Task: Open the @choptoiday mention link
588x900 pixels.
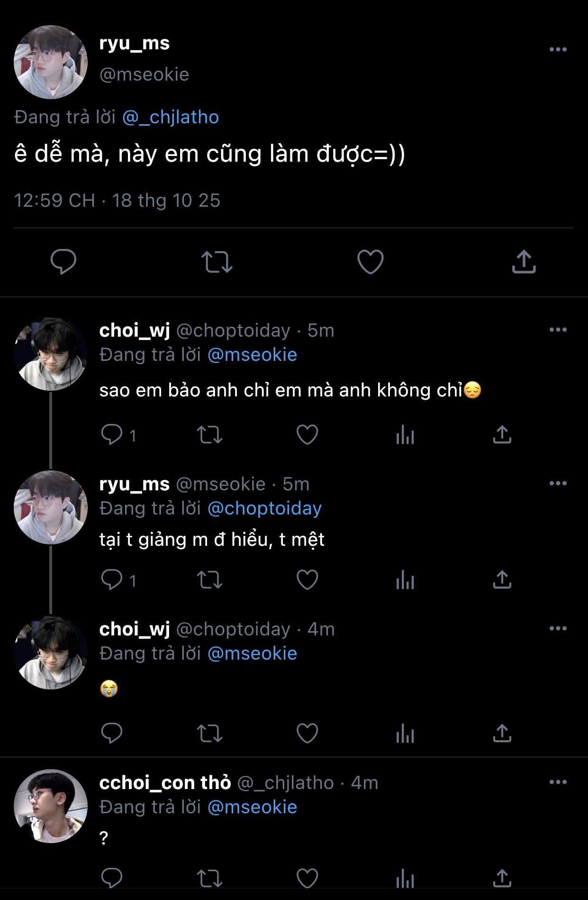Action: coord(264,508)
